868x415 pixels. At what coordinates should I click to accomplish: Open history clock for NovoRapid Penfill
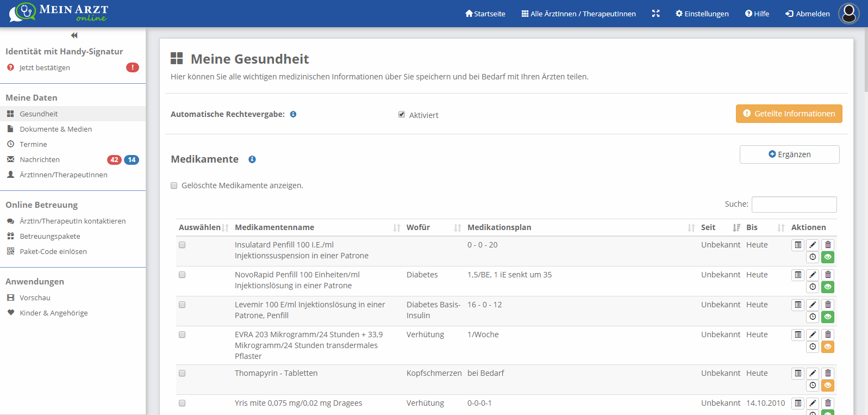point(813,287)
